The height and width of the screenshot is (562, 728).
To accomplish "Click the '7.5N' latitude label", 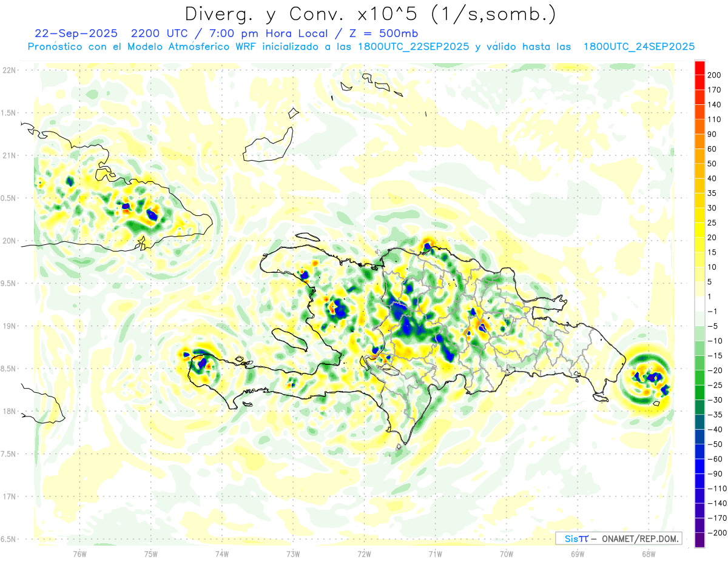I will [x=9, y=453].
